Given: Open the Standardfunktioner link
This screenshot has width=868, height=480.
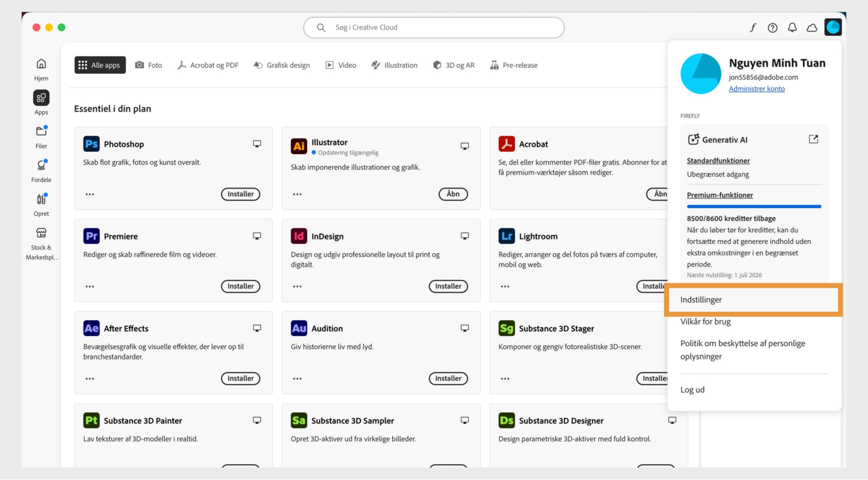Looking at the screenshot, I should point(718,160).
